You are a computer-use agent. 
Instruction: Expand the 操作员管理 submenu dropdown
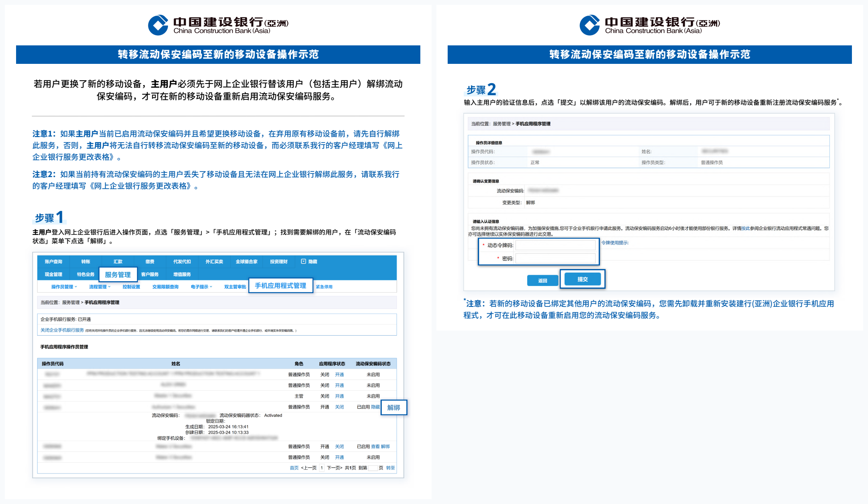pos(64,287)
